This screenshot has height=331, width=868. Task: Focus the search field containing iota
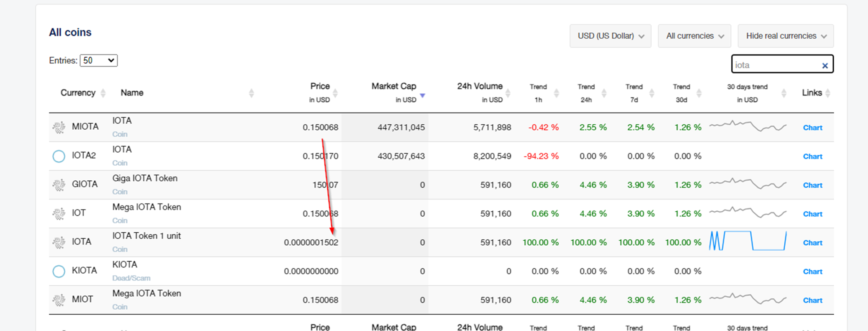click(x=776, y=64)
